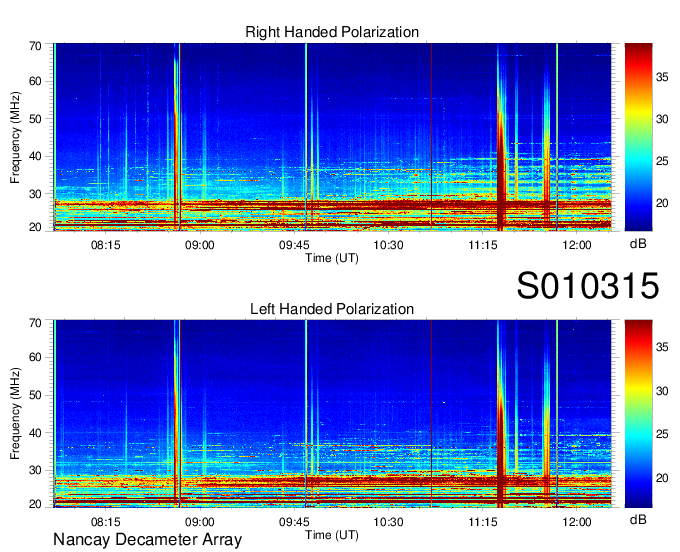Click 11:15 tick on right-handed time axis

click(x=483, y=245)
